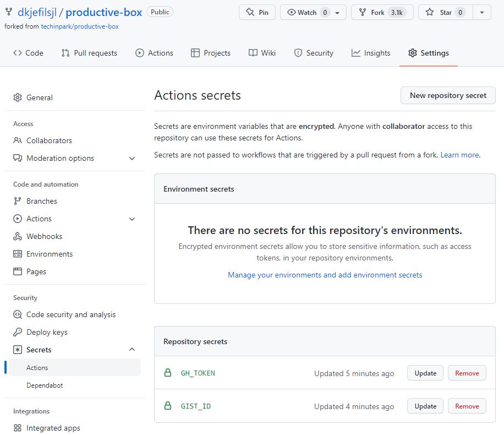The width and height of the screenshot is (504, 435).
Task: Open the techinpark/productive-box source link
Action: tap(80, 26)
